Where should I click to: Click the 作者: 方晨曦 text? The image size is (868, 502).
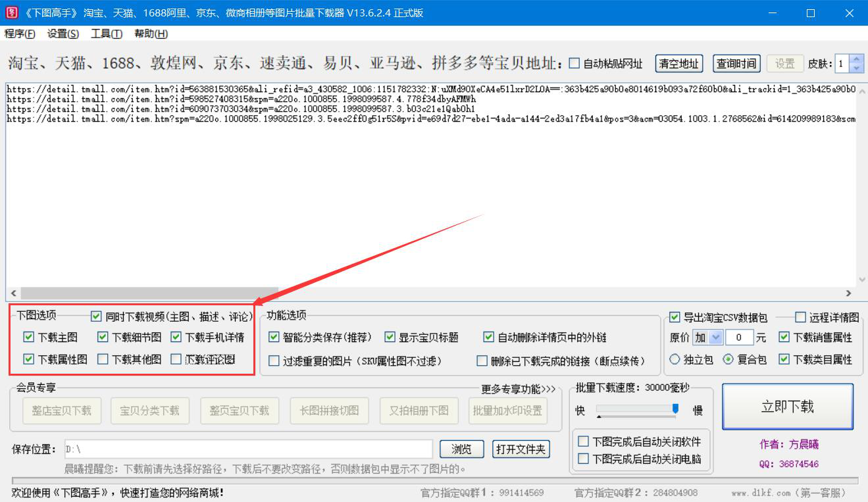point(789,445)
